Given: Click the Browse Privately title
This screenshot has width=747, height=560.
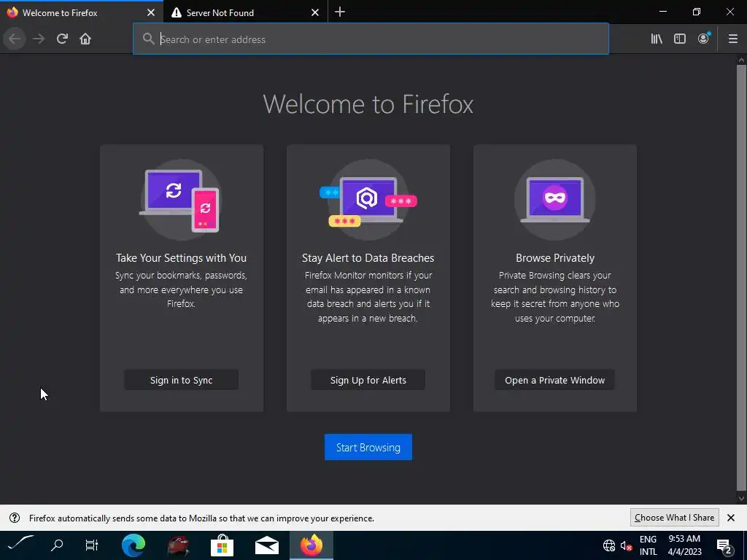Looking at the screenshot, I should click(555, 257).
